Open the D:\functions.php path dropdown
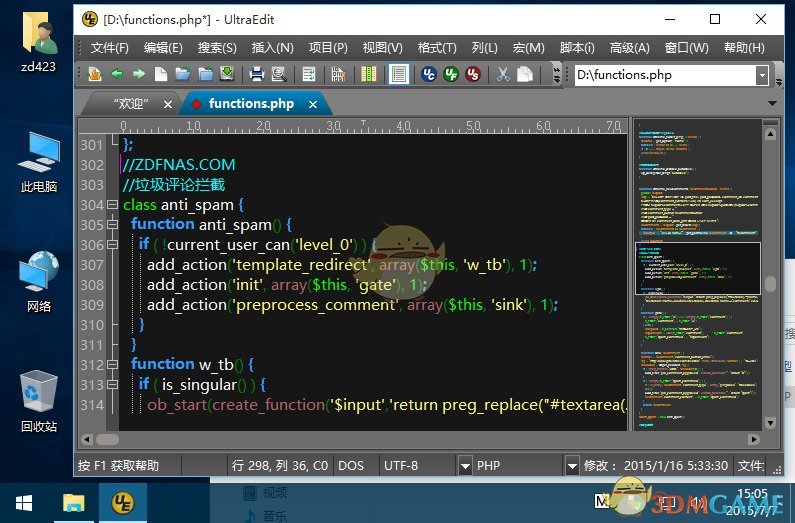 click(762, 75)
